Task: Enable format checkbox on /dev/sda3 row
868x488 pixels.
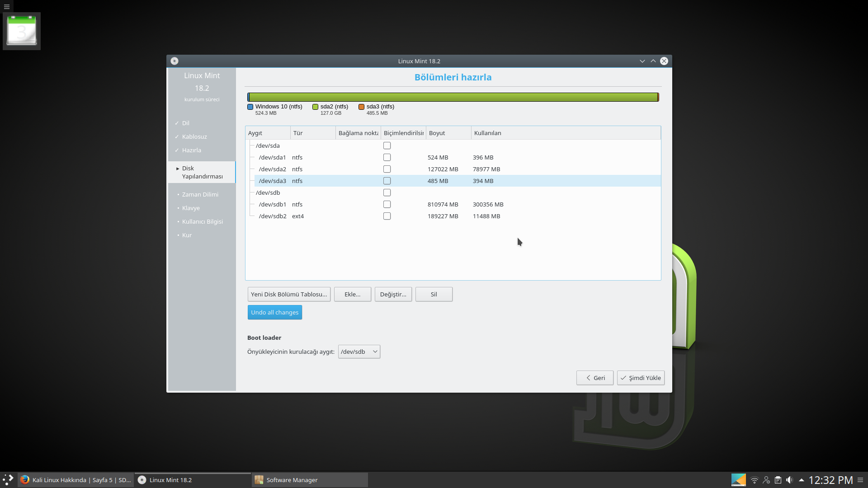Action: tap(387, 181)
